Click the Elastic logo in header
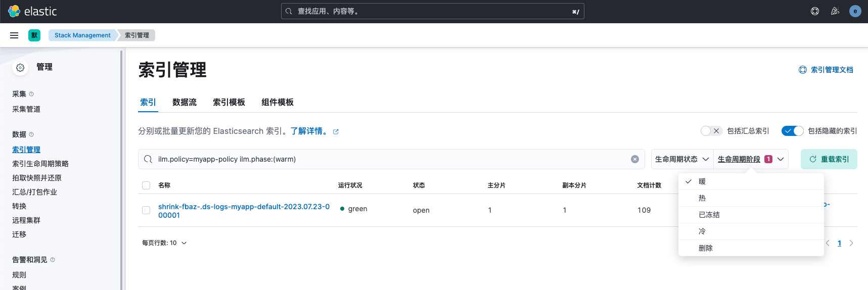 (32, 11)
